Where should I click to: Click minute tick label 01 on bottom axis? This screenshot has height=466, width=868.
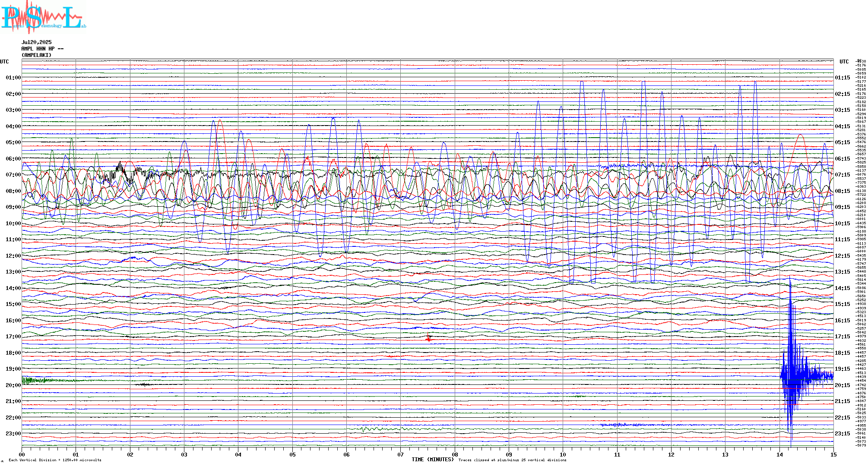coord(76,454)
